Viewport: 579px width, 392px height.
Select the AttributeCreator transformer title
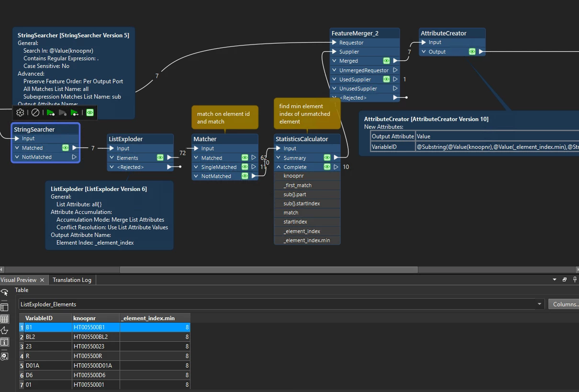click(x=443, y=33)
